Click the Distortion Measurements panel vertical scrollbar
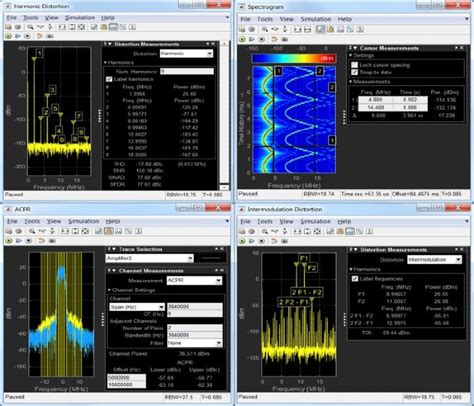The image size is (474, 406). tap(225, 115)
